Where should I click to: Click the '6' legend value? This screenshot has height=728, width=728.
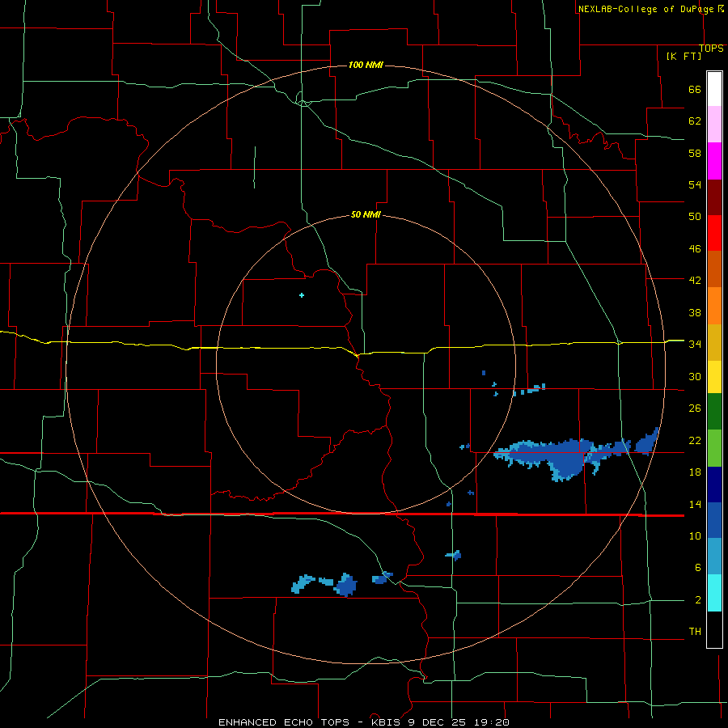(698, 568)
